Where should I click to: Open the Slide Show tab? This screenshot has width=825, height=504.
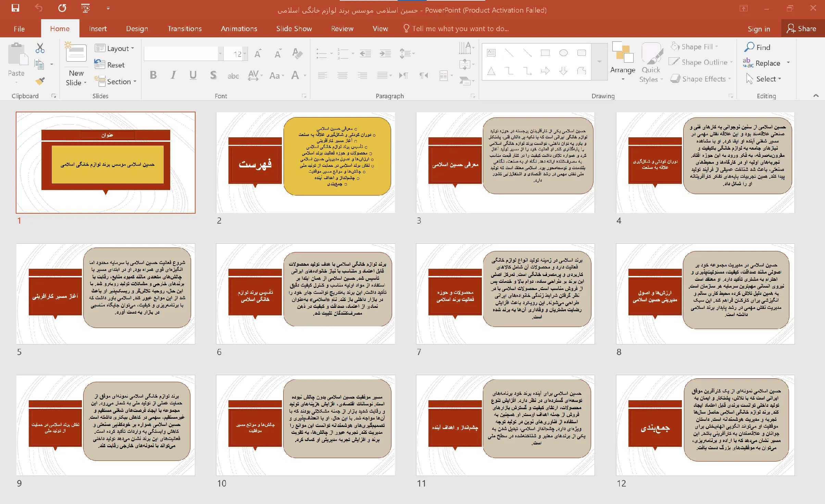pyautogui.click(x=294, y=29)
